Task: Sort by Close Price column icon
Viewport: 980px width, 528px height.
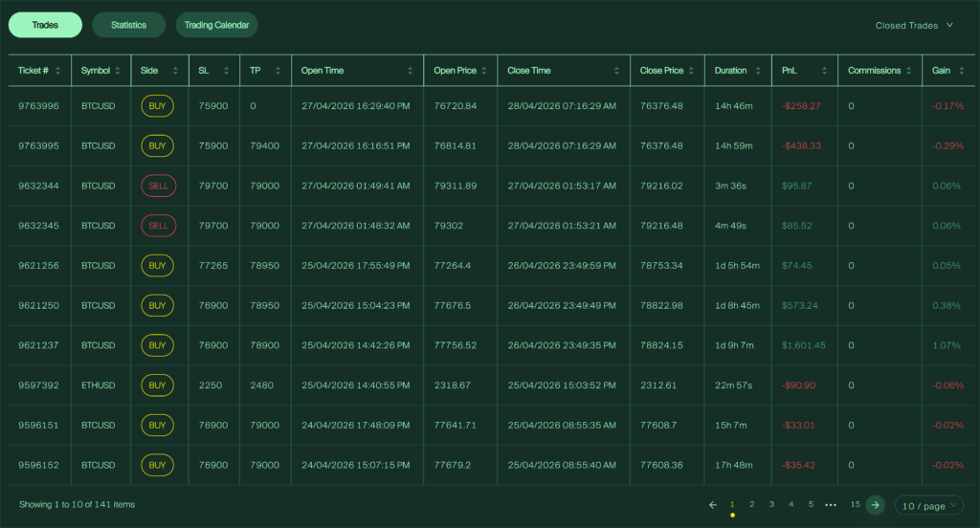Action: pos(691,71)
